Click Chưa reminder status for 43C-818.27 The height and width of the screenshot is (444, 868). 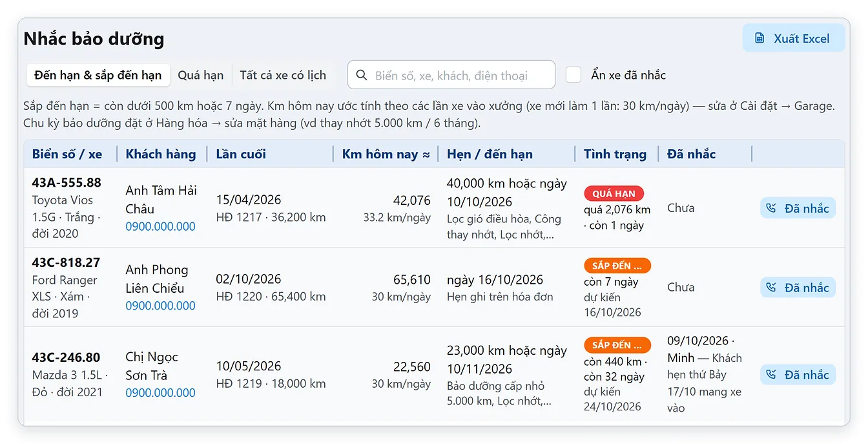[681, 288]
